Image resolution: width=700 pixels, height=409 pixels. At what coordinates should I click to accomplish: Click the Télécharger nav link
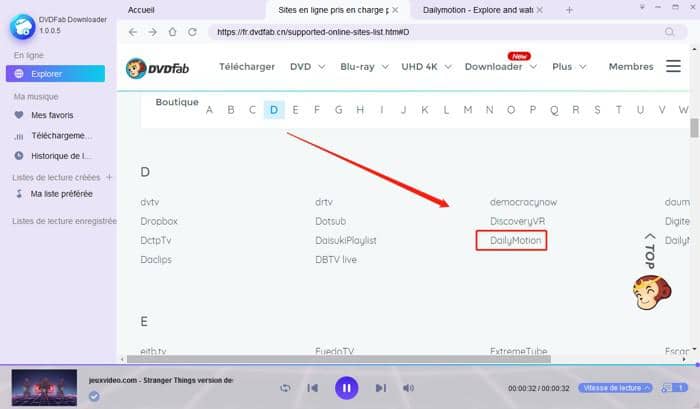[247, 67]
